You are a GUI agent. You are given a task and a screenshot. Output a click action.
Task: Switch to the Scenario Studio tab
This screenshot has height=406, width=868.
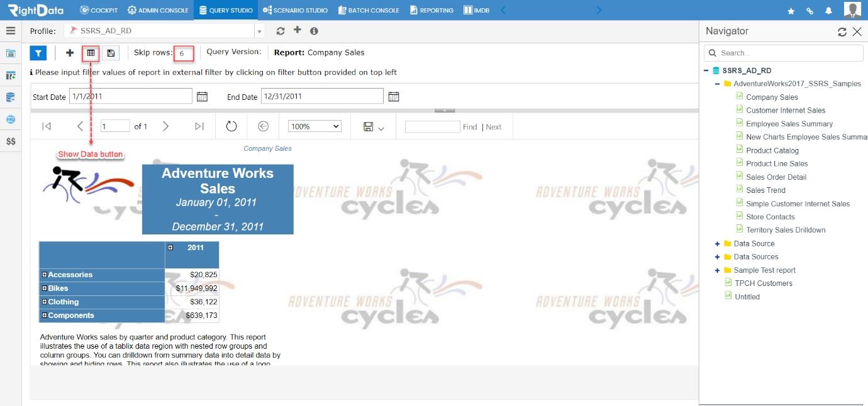(x=295, y=11)
